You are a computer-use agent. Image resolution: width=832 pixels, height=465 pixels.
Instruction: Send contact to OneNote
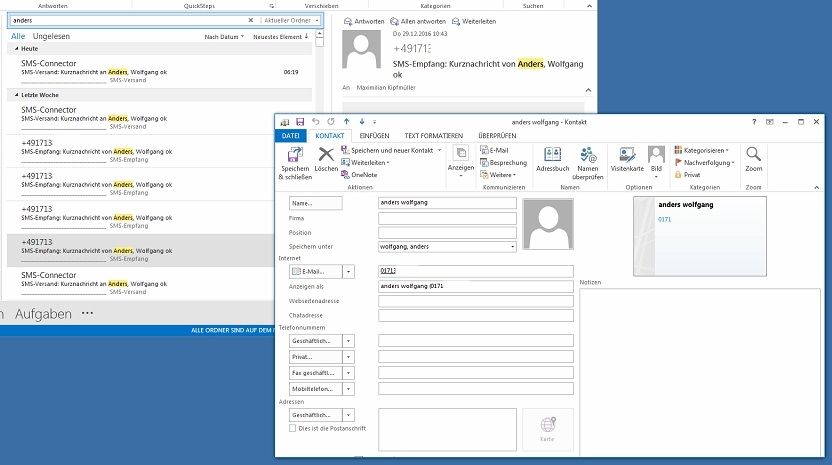point(363,175)
